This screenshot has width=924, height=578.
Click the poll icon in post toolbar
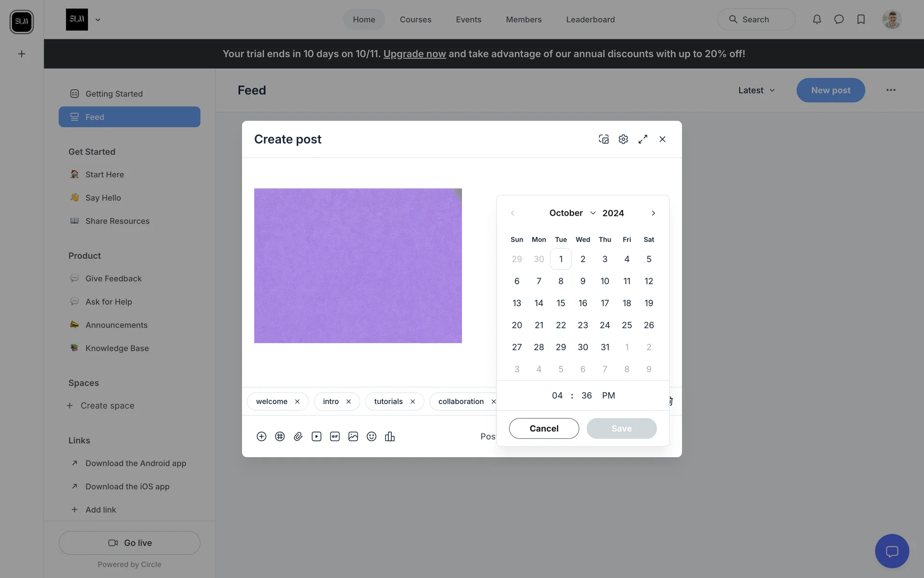click(390, 436)
